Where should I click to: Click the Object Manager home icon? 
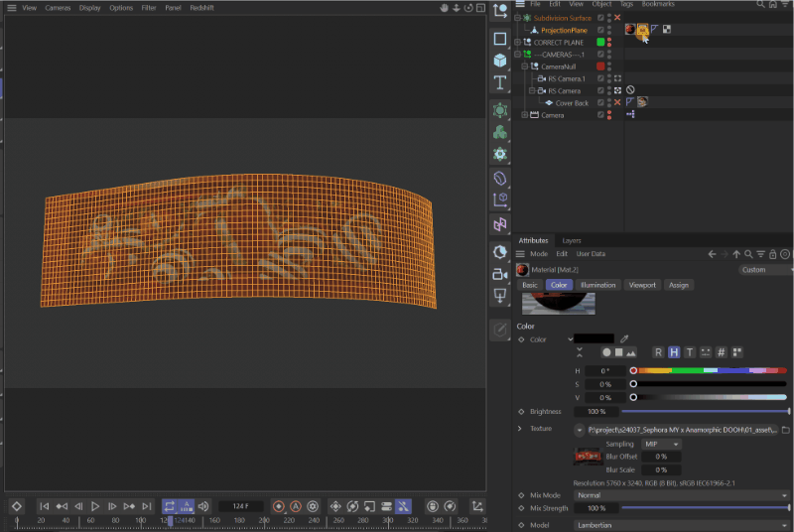coord(773,4)
